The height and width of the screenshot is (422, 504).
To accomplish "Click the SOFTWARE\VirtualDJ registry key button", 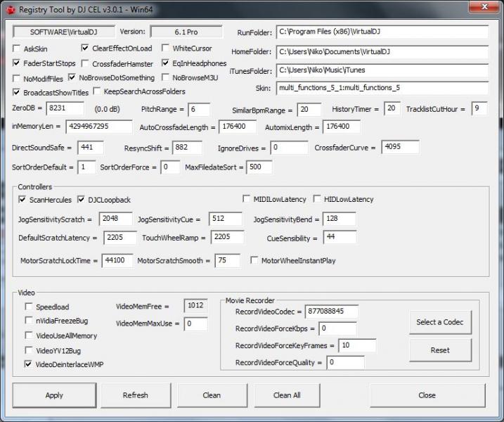I will [x=64, y=32].
